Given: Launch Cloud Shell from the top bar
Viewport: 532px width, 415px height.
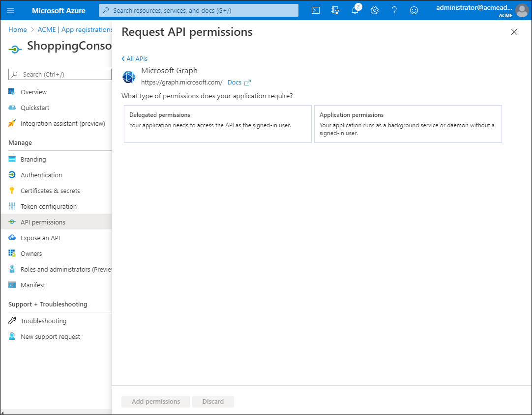Looking at the screenshot, I should click(x=316, y=10).
